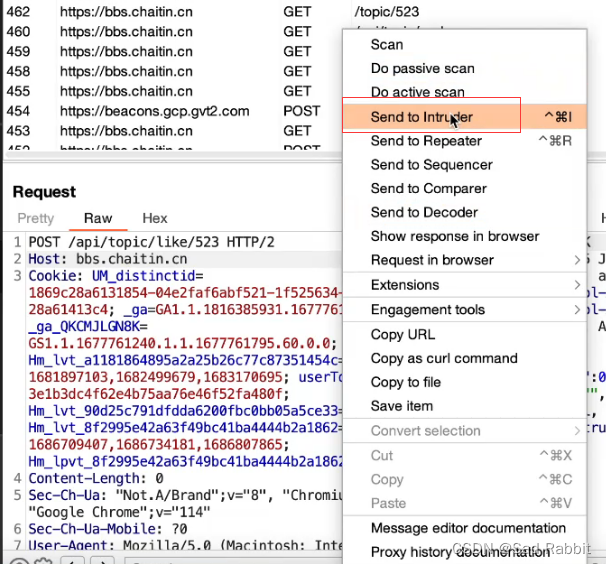Expand the Extensions submenu
Screen dimensions: 606x564
(465, 285)
